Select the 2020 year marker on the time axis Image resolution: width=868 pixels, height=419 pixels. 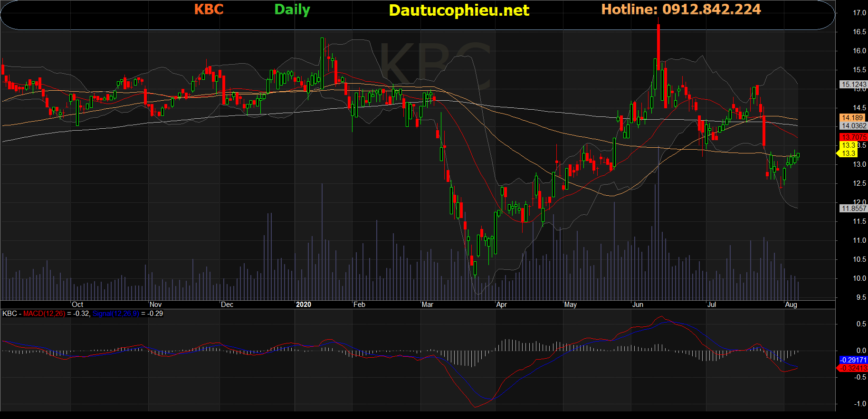(x=303, y=305)
